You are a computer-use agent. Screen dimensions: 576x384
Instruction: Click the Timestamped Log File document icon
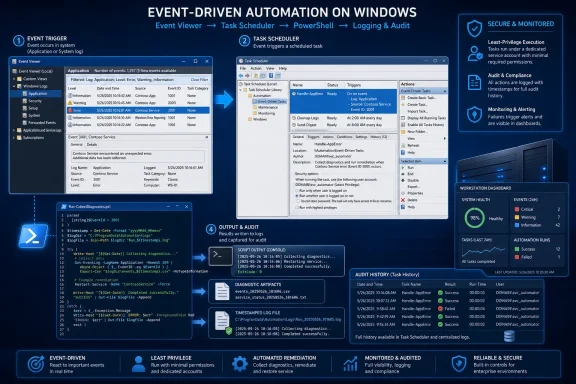(x=223, y=322)
